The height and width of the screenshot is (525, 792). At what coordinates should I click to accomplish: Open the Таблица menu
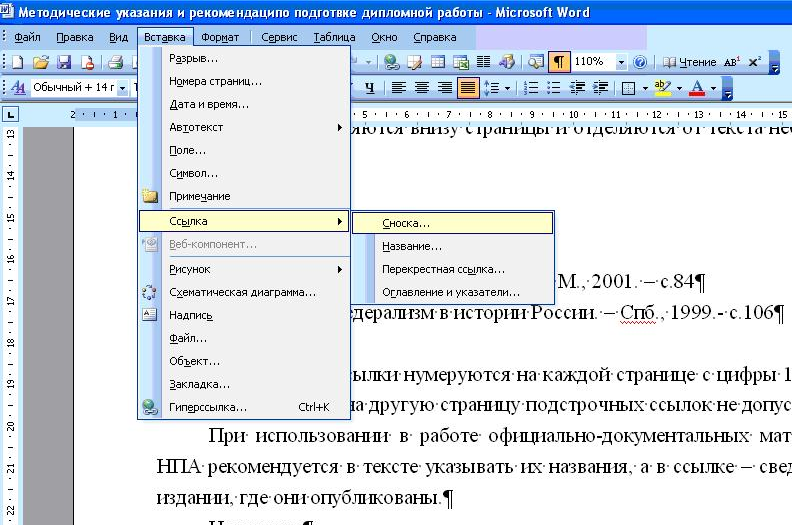click(334, 37)
